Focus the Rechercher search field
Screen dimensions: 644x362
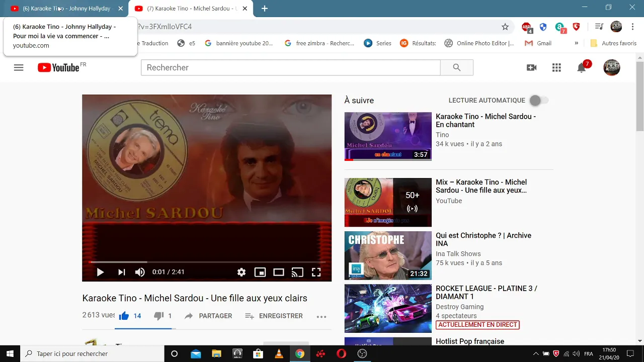pyautogui.click(x=291, y=67)
